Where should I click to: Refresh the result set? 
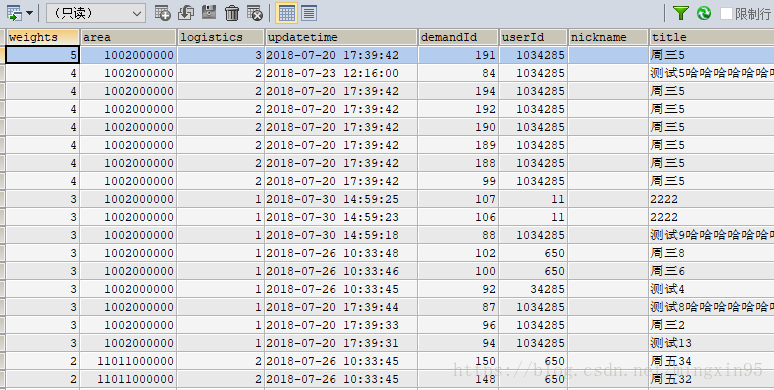pyautogui.click(x=704, y=13)
